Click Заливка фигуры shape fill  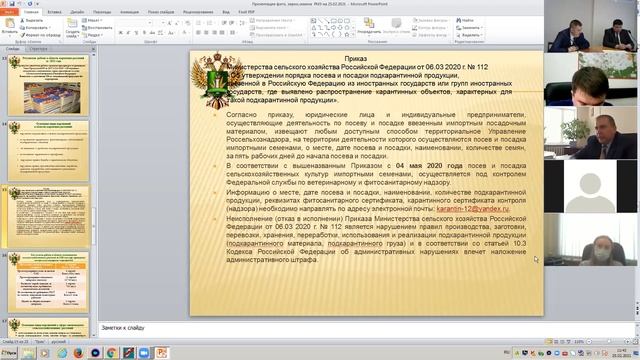(431, 20)
